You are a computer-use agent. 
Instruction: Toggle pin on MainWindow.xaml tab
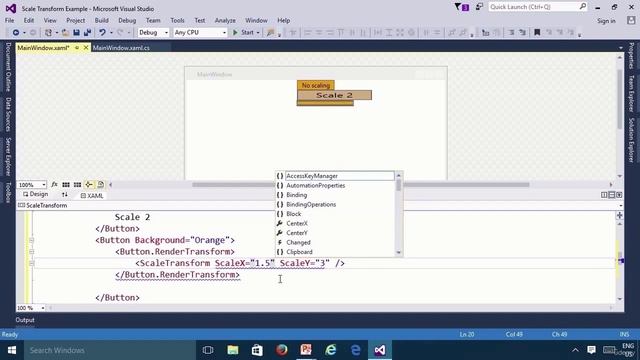(x=77, y=48)
